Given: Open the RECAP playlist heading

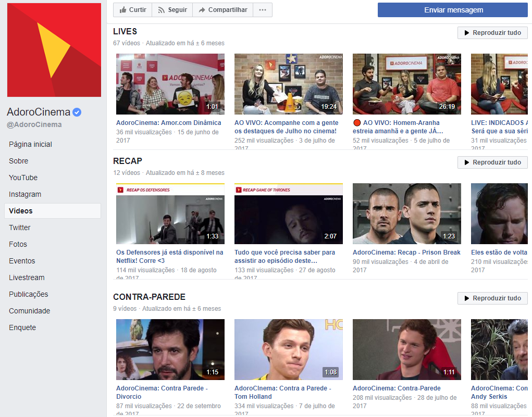Looking at the screenshot, I should (128, 161).
